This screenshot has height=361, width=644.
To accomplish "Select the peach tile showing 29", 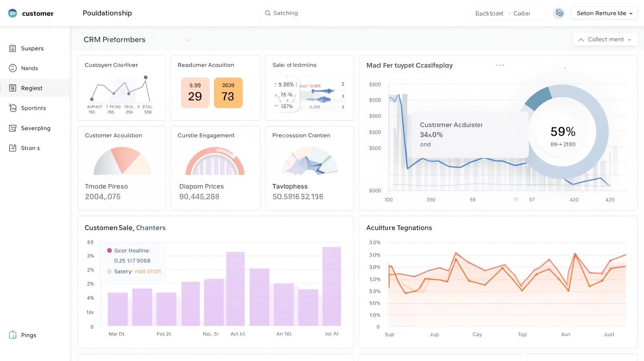I will point(195,93).
